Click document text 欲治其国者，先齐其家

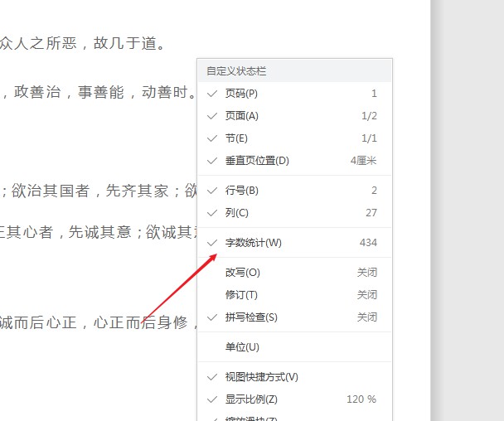click(x=90, y=191)
